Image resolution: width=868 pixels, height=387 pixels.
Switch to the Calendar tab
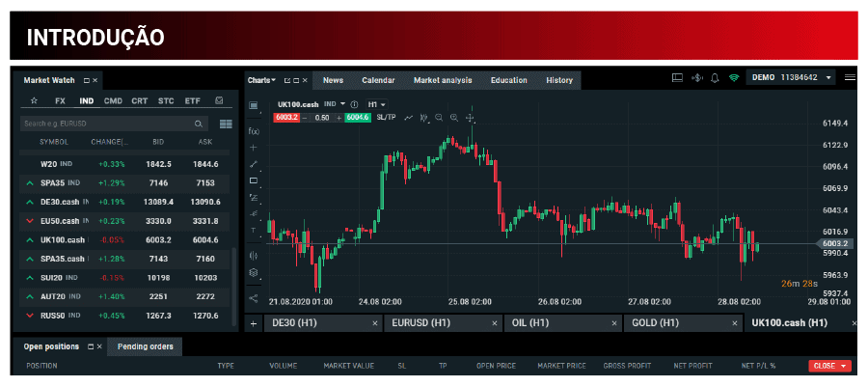click(378, 80)
